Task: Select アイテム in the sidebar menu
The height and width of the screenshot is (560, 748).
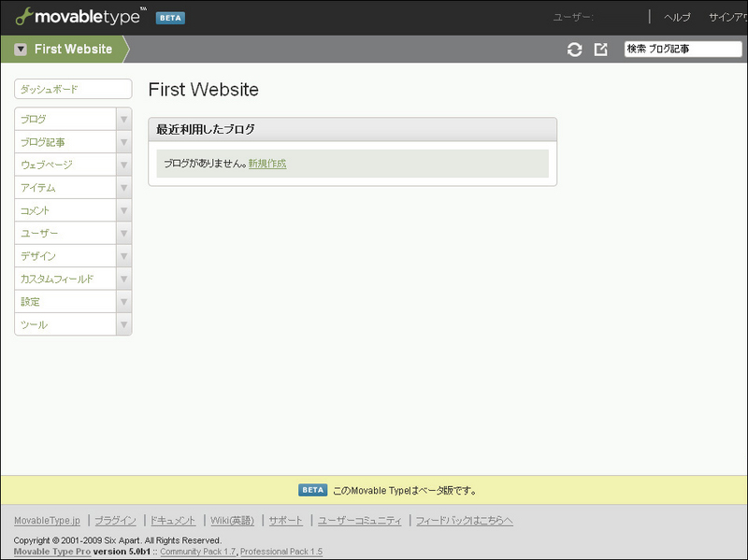Action: [x=65, y=188]
